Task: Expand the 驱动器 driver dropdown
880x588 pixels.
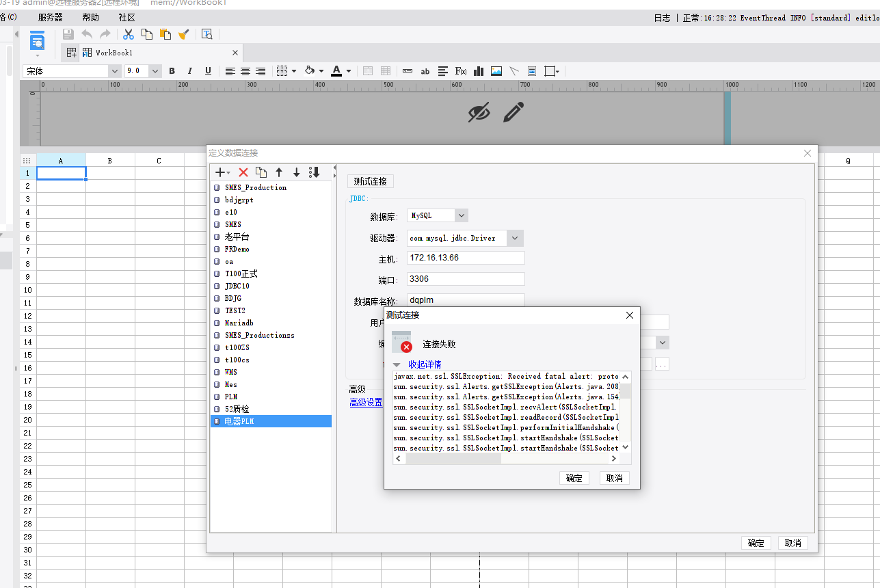Action: [x=516, y=238]
